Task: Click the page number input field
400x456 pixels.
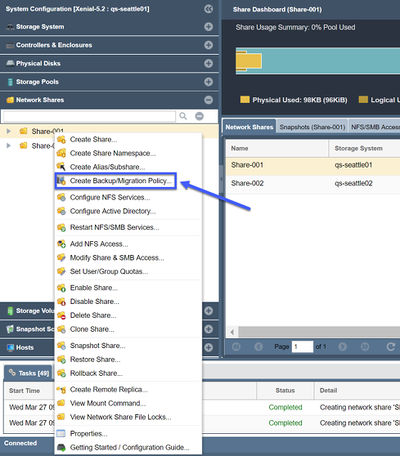Action: tap(302, 347)
